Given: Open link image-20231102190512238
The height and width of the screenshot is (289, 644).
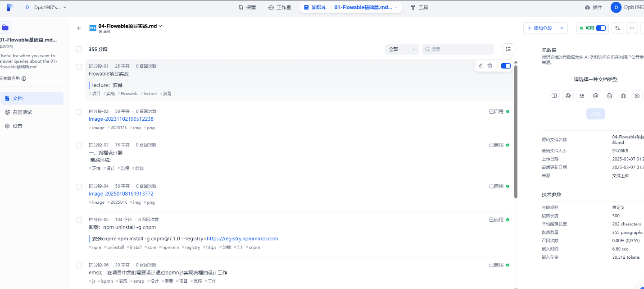Looking at the screenshot, I should (x=121, y=119).
